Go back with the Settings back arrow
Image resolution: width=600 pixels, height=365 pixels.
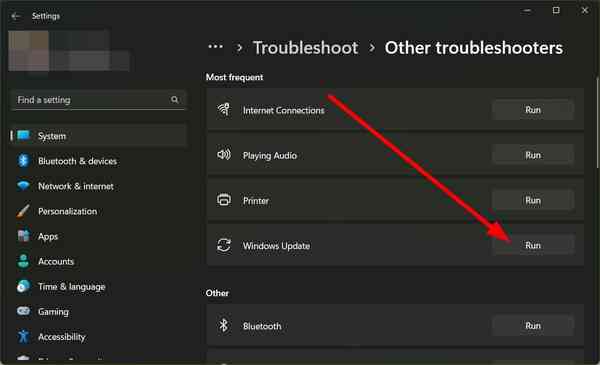coord(16,16)
